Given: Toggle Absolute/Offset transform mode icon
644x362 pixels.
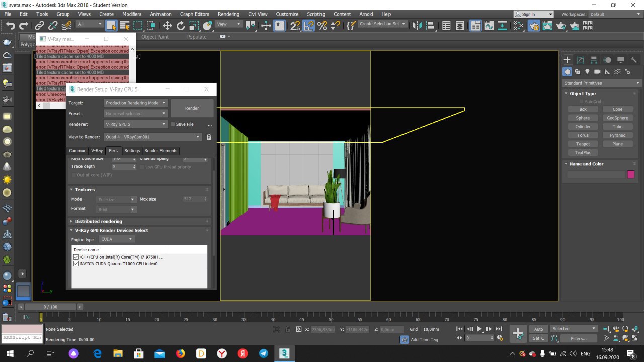Looking at the screenshot, I should point(298,329).
